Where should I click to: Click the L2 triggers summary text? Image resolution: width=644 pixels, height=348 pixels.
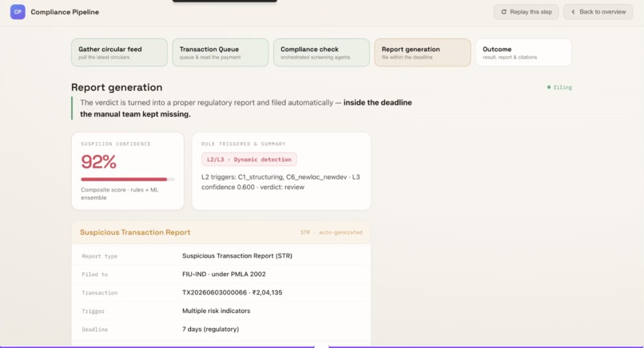point(280,182)
